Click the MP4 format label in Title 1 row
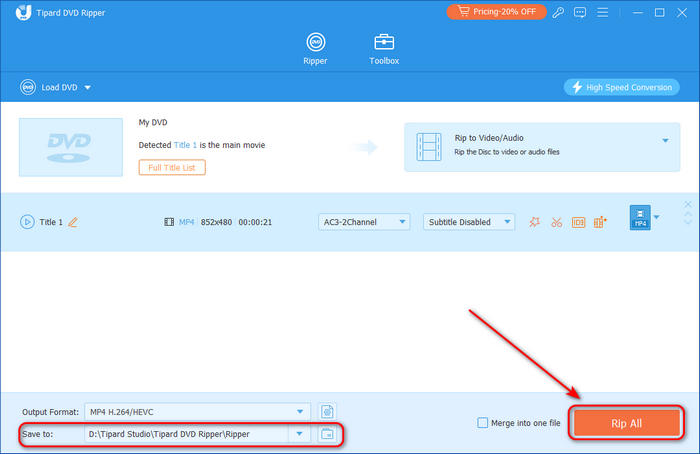Image resolution: width=700 pixels, height=454 pixels. pyautogui.click(x=187, y=222)
